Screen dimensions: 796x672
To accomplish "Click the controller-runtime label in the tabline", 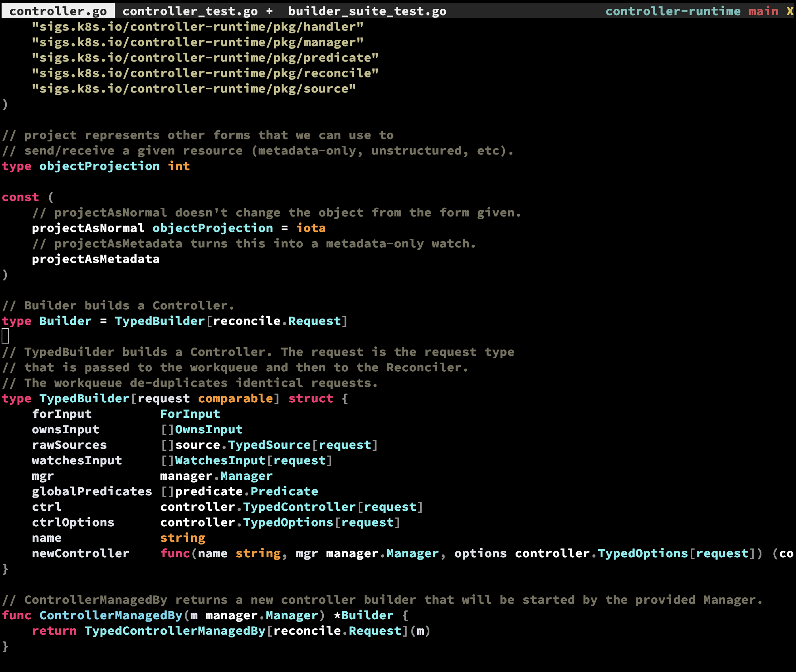I will tap(673, 11).
